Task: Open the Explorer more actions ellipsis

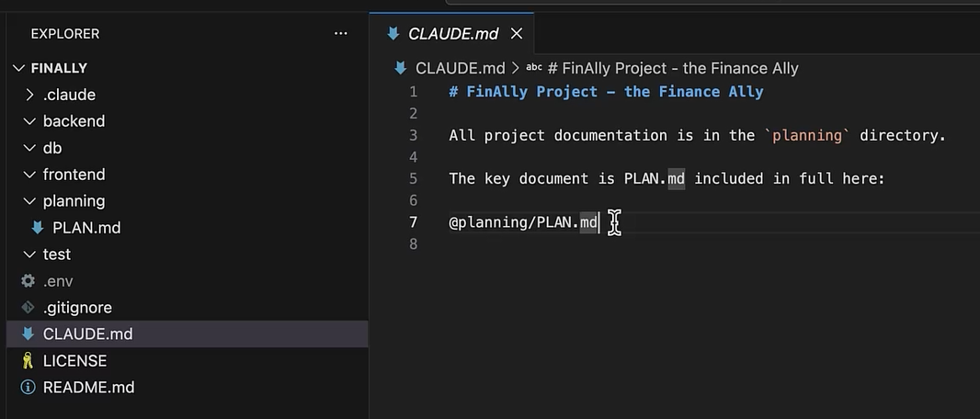Action: pyautogui.click(x=341, y=34)
